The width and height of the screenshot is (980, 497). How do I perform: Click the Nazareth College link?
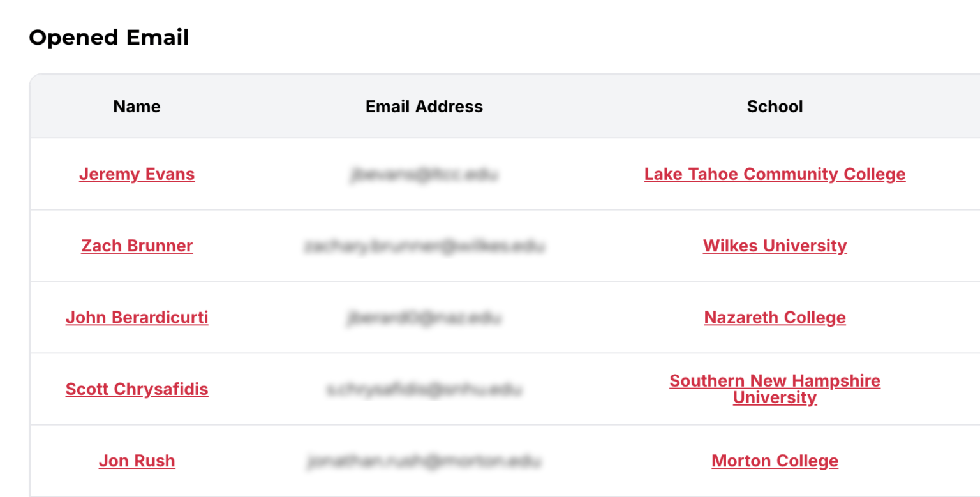[x=775, y=317]
